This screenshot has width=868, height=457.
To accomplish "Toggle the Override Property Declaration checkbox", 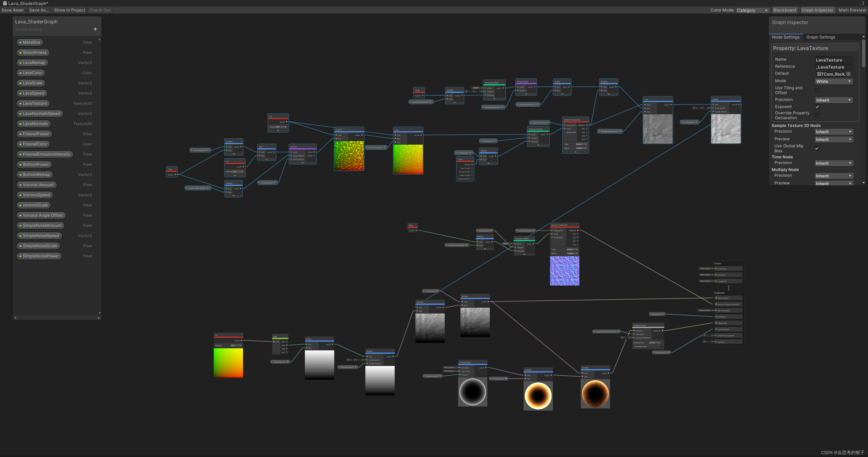I will click(817, 115).
